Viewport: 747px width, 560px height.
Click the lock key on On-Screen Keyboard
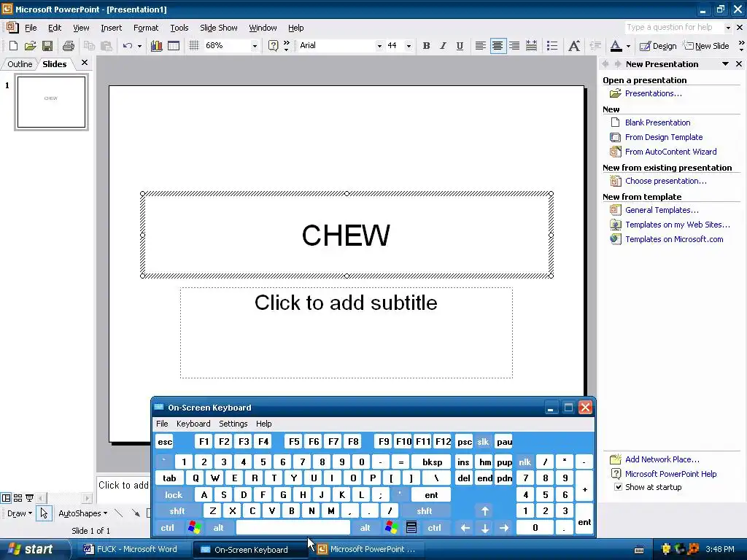click(174, 495)
